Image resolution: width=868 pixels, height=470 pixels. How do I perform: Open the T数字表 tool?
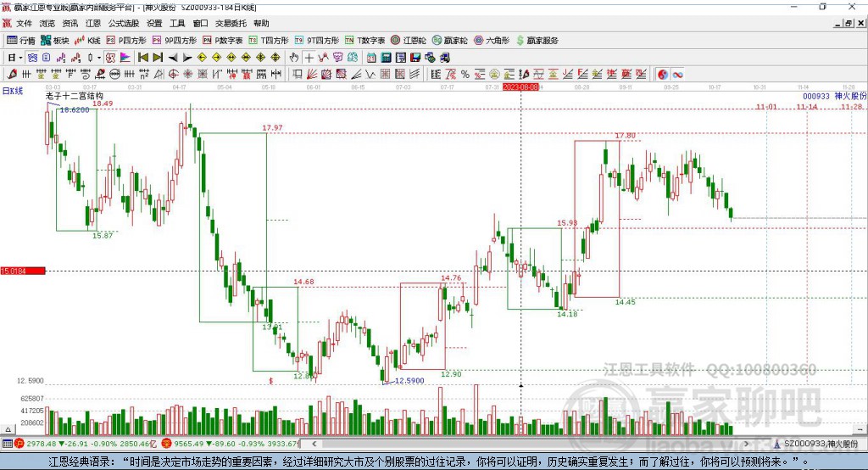click(364, 41)
